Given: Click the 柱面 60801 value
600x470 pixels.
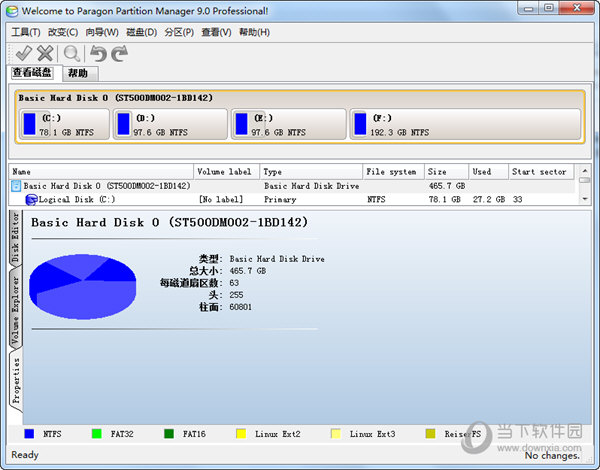Looking at the screenshot, I should [240, 307].
